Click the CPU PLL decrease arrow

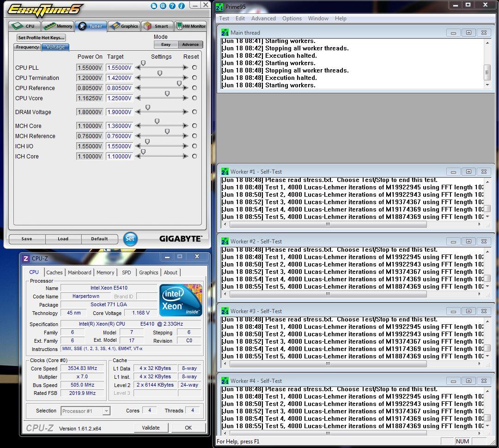click(x=138, y=67)
